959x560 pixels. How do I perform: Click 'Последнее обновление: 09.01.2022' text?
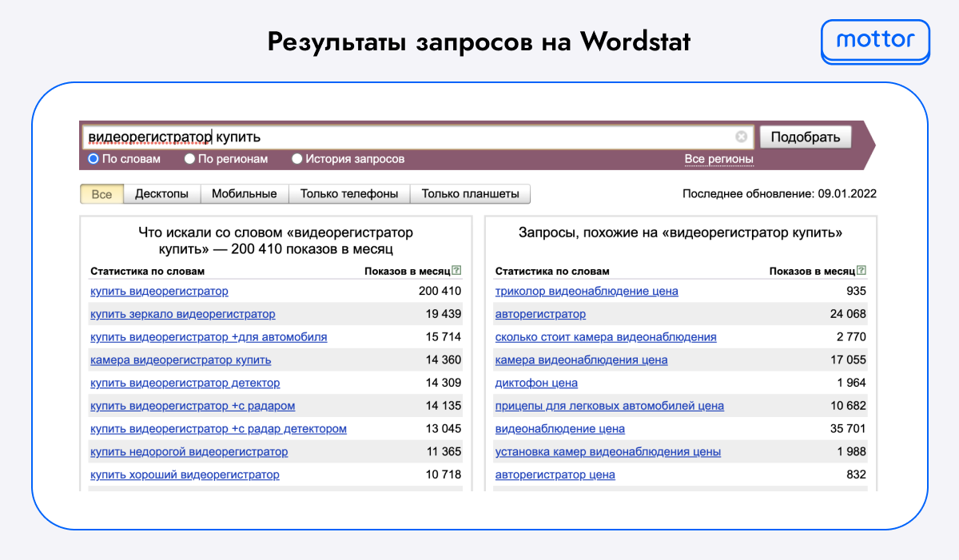click(779, 194)
